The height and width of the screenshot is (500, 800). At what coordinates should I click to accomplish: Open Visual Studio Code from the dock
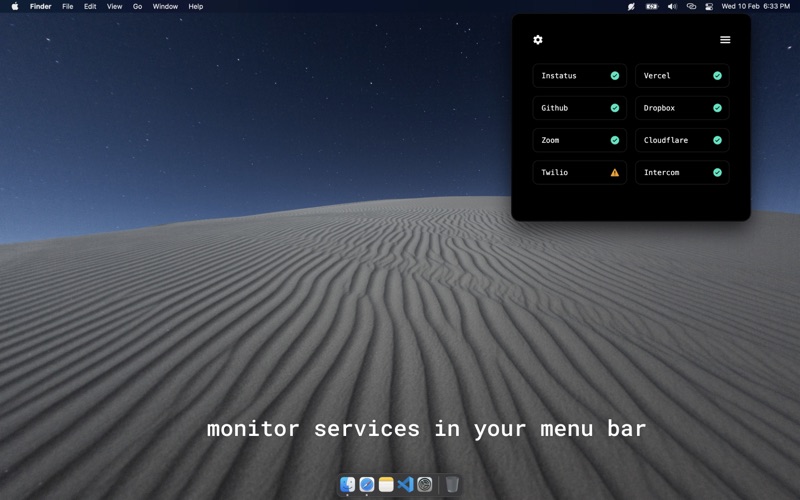(406, 484)
